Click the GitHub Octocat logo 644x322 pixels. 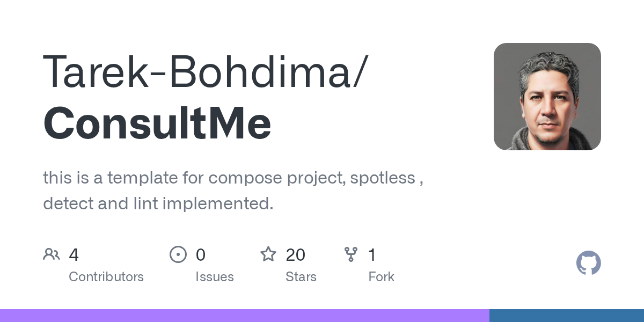click(588, 263)
